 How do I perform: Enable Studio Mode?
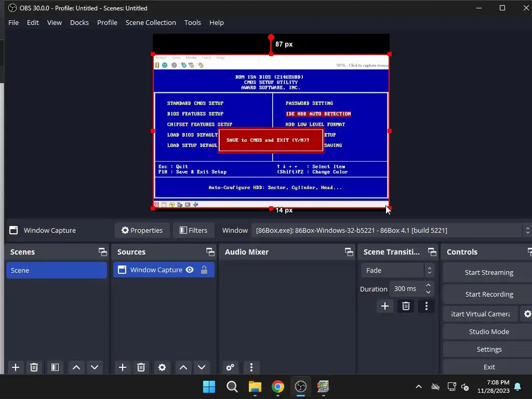488,331
